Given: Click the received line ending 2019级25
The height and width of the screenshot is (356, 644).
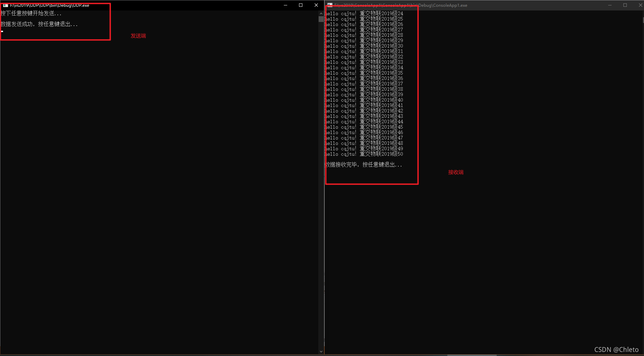Looking at the screenshot, I should [364, 19].
